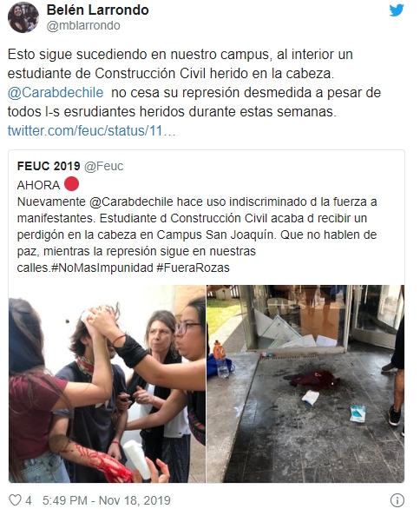Click Belén Larrondo's profile avatar
420x509 pixels.
(23, 17)
